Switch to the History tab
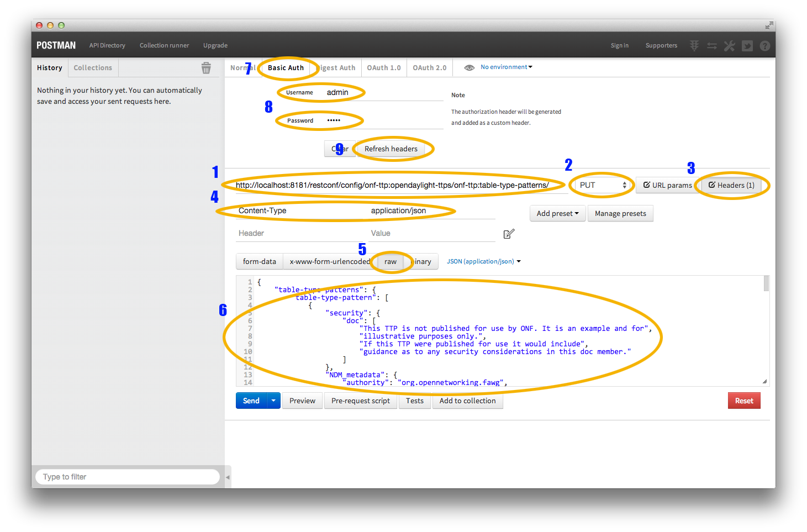The image size is (807, 532). (x=50, y=67)
